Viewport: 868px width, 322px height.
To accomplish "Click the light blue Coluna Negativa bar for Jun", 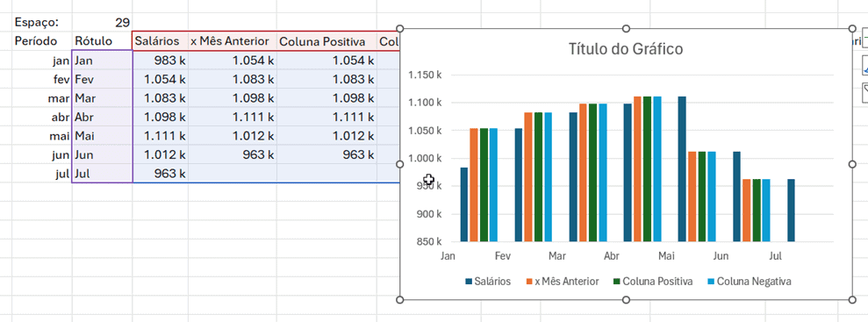I will [766, 211].
